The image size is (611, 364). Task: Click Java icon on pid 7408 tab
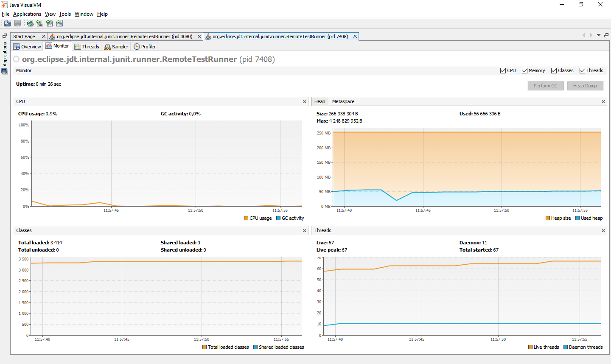point(208,36)
